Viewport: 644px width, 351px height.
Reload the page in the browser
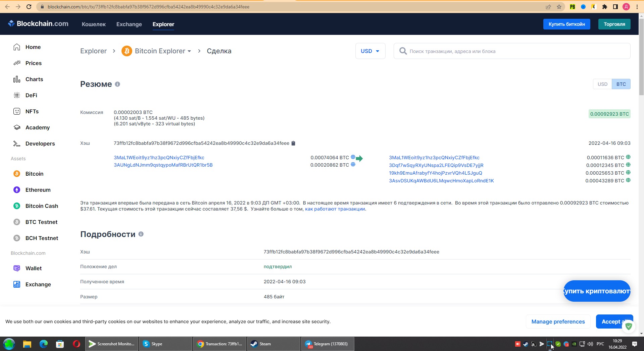click(x=29, y=7)
